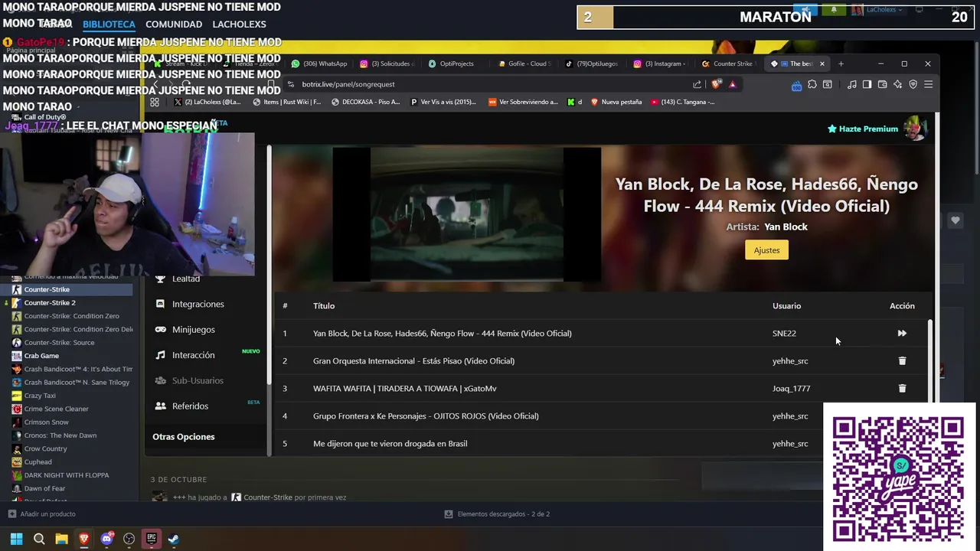Switch to the Solicitudes Instagram tab
The width and height of the screenshot is (980, 551).
[387, 64]
